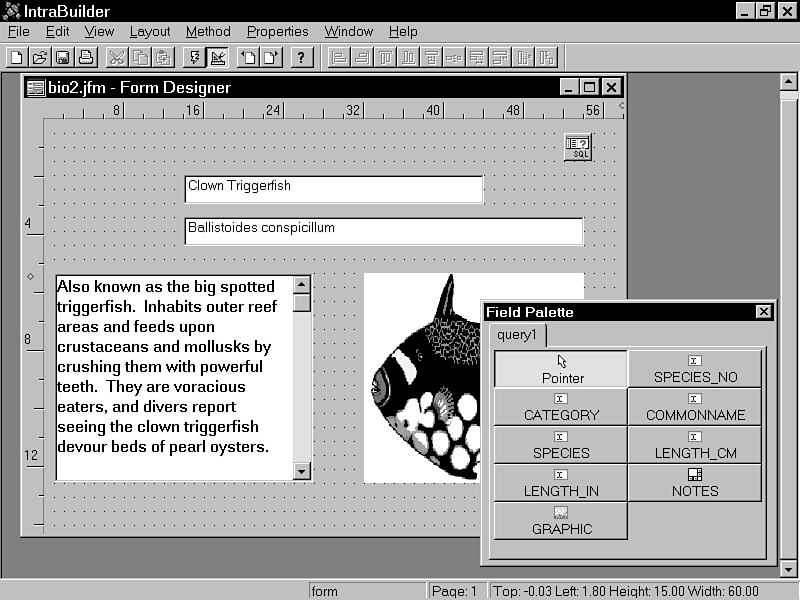Click the SPECIES_NO field button

[695, 369]
